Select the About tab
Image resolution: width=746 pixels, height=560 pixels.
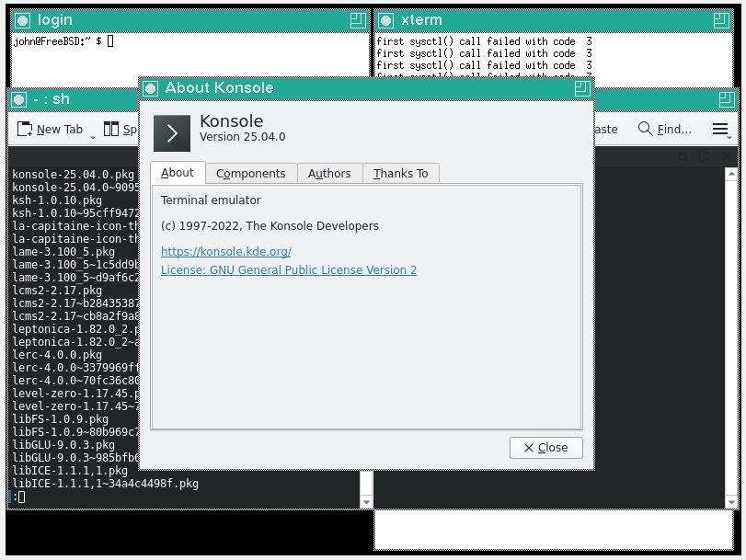tap(178, 173)
